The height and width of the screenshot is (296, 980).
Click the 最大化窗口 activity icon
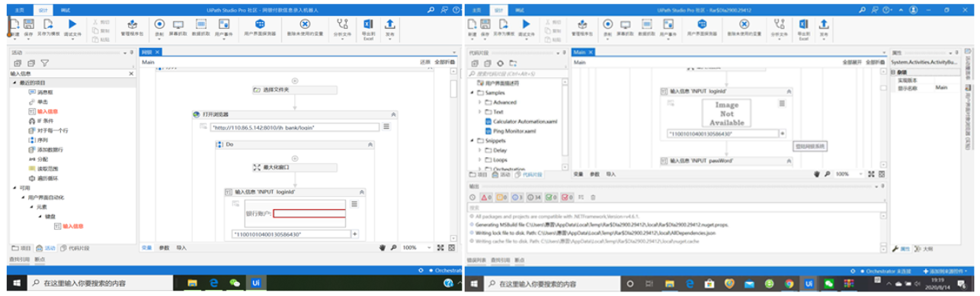coord(257,166)
